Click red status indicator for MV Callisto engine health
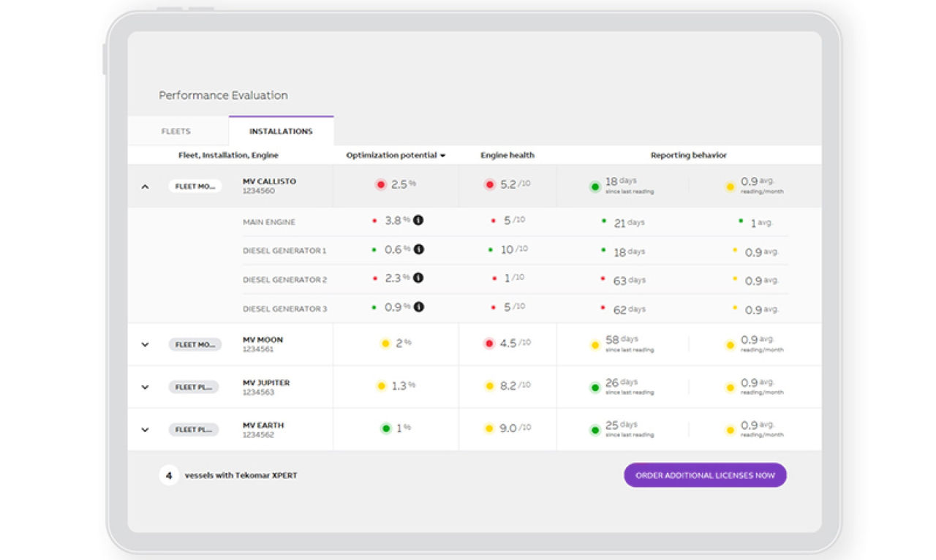The width and height of the screenshot is (936, 560). pyautogui.click(x=489, y=185)
